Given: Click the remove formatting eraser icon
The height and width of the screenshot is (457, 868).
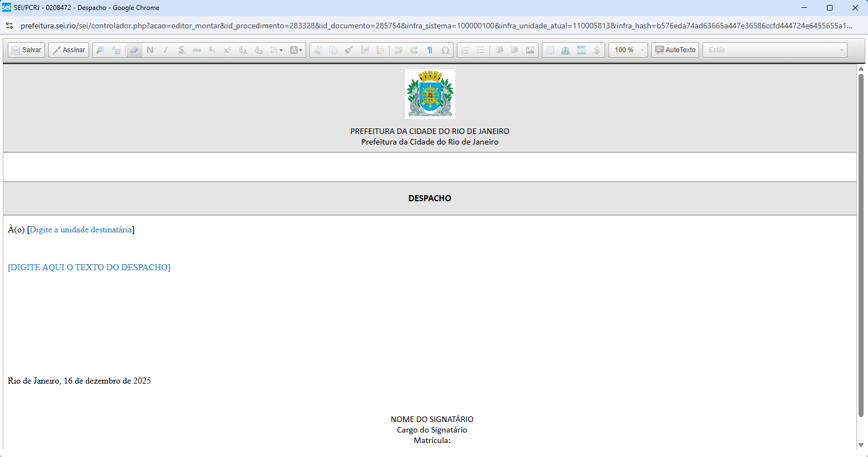Looking at the screenshot, I should click(134, 50).
